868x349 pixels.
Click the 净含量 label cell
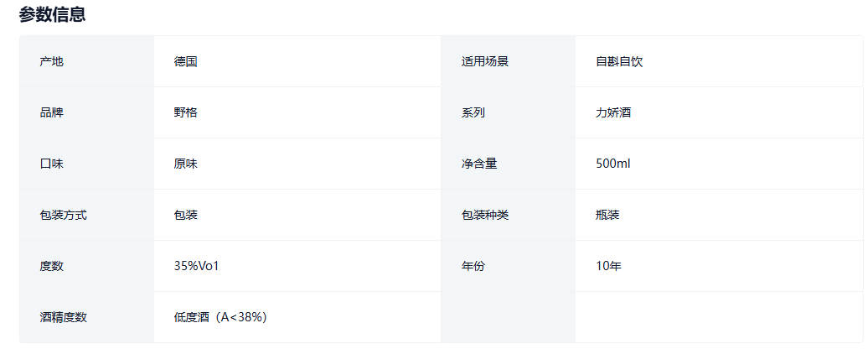click(478, 164)
